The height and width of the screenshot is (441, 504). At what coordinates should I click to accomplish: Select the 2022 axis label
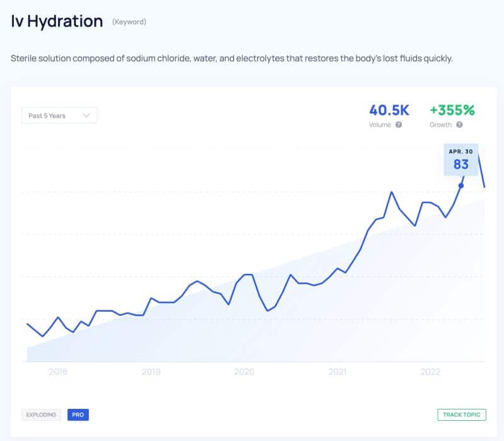[432, 372]
